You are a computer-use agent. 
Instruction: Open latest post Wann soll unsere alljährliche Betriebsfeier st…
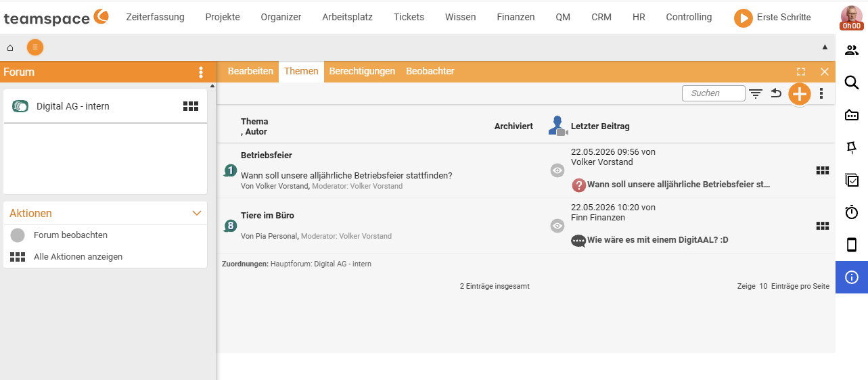tap(679, 184)
